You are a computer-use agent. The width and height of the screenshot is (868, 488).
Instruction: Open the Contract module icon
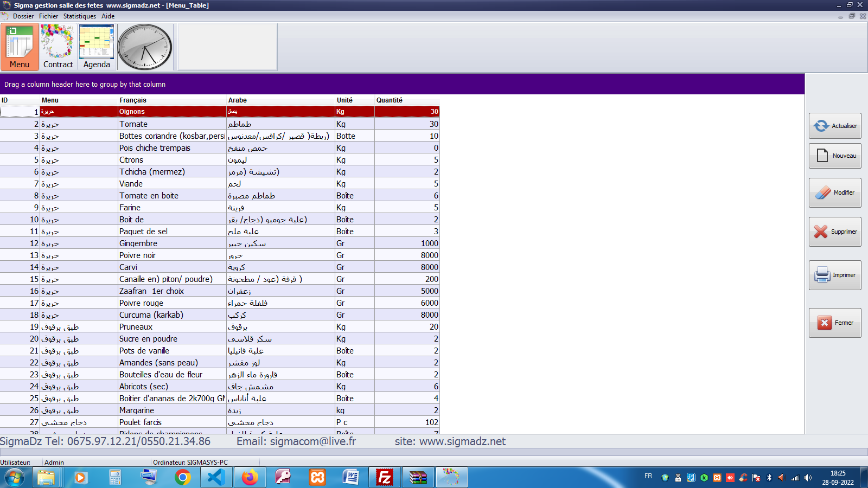click(58, 47)
